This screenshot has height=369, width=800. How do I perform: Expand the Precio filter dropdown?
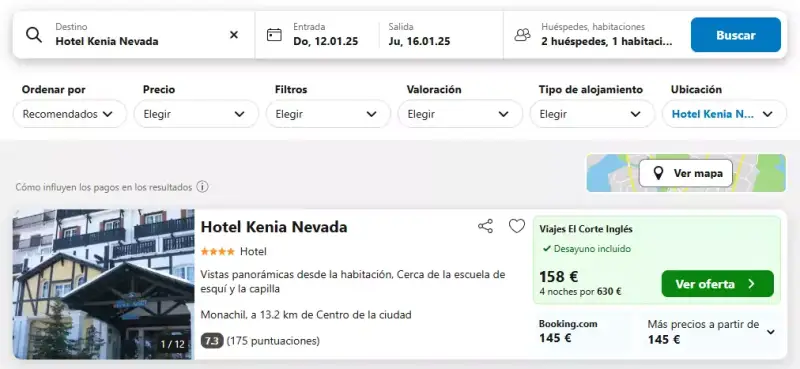pyautogui.click(x=196, y=114)
